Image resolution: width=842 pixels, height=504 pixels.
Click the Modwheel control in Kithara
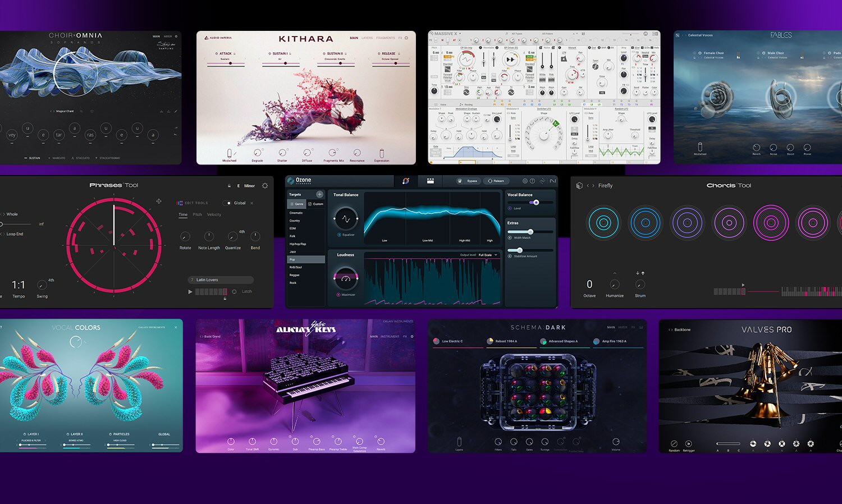(x=229, y=153)
